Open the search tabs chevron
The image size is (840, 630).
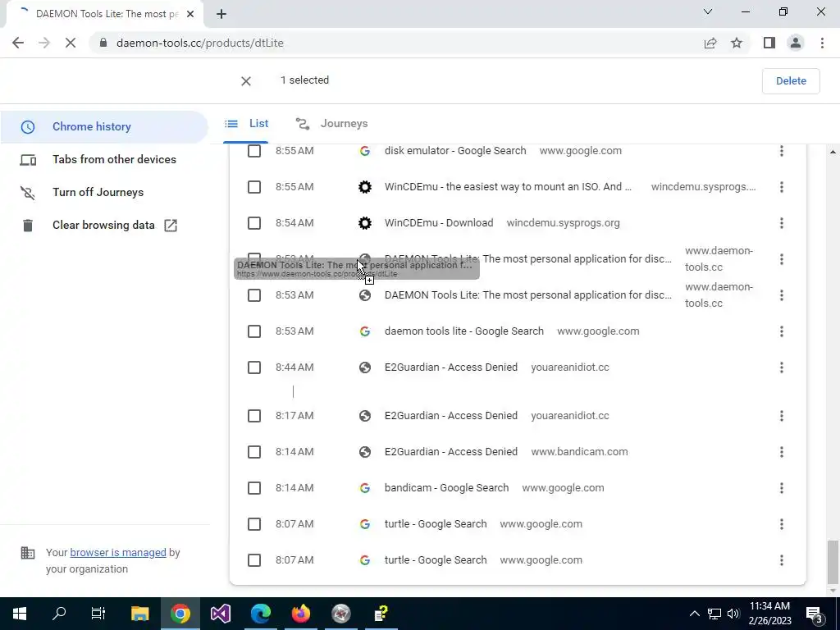[708, 11]
